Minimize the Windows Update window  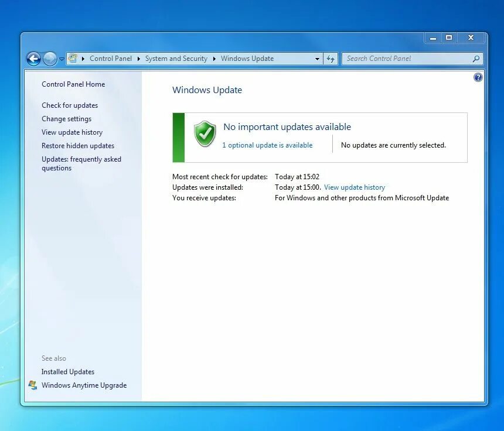(x=433, y=38)
